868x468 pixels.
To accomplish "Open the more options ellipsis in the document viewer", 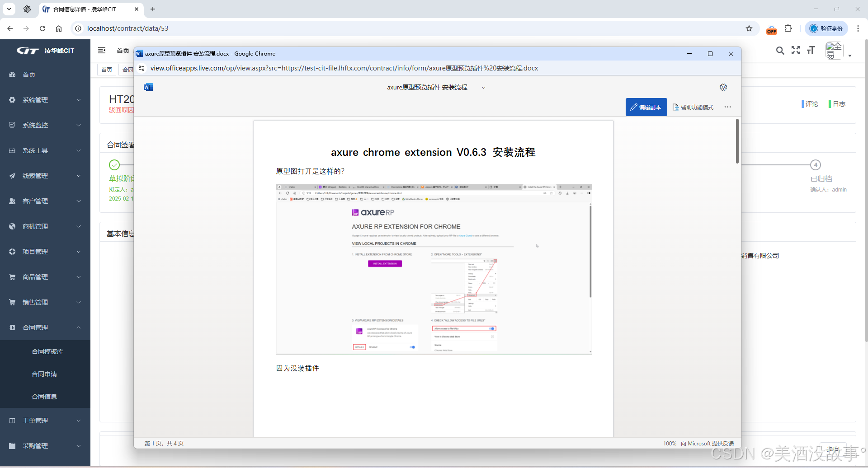I will pos(727,107).
